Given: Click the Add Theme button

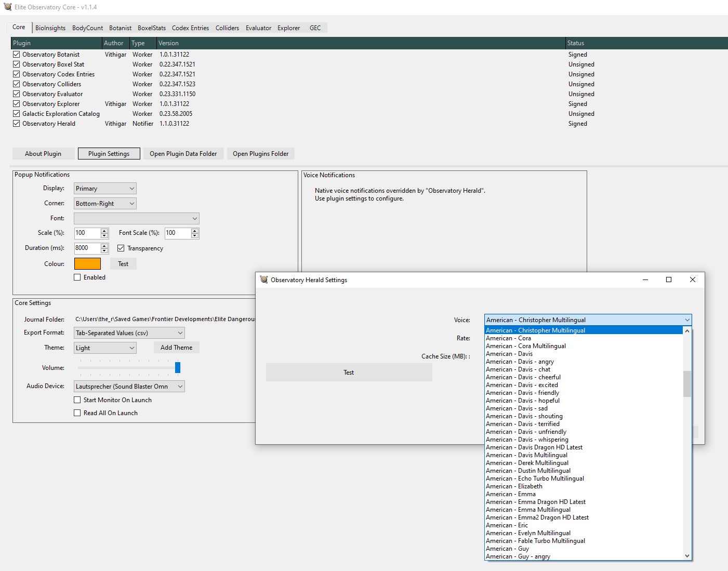Looking at the screenshot, I should point(176,348).
